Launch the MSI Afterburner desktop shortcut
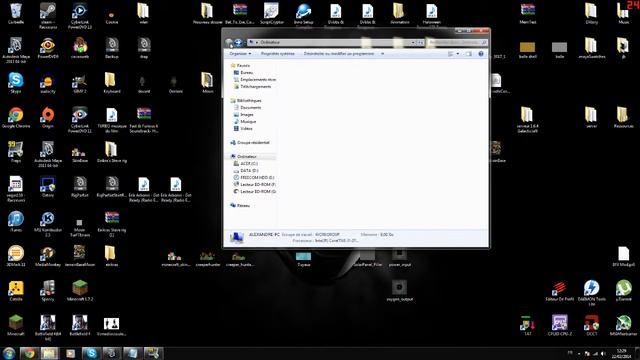This screenshot has width=640, height=360. tap(623, 325)
